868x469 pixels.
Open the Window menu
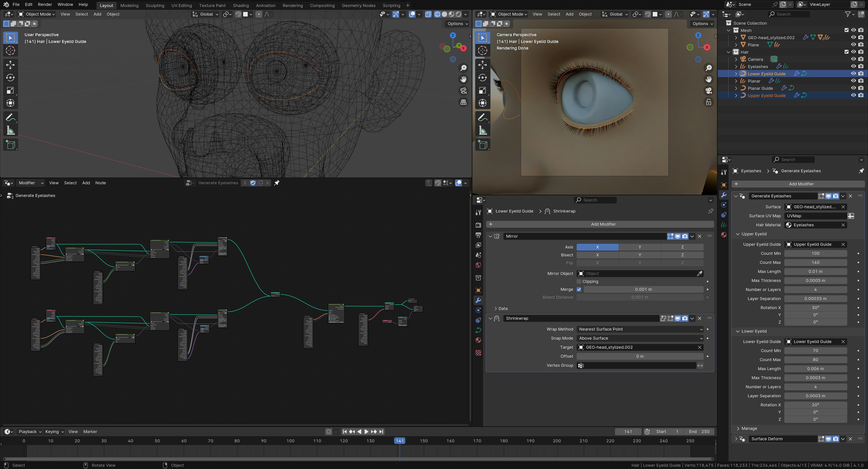point(65,4)
